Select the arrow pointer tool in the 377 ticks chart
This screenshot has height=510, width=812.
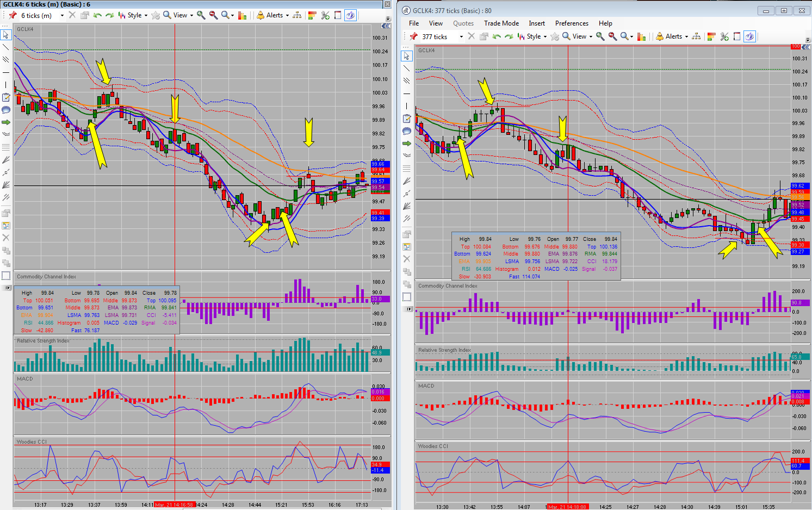point(407,56)
